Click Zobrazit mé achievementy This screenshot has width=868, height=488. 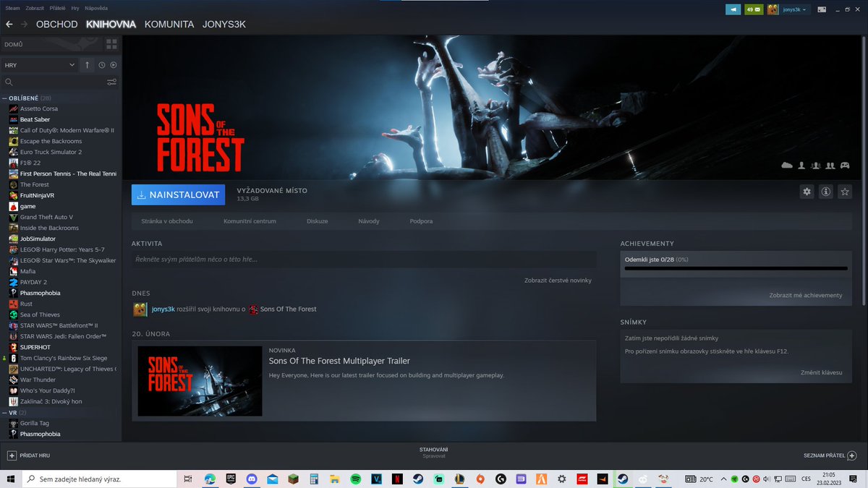pyautogui.click(x=806, y=296)
